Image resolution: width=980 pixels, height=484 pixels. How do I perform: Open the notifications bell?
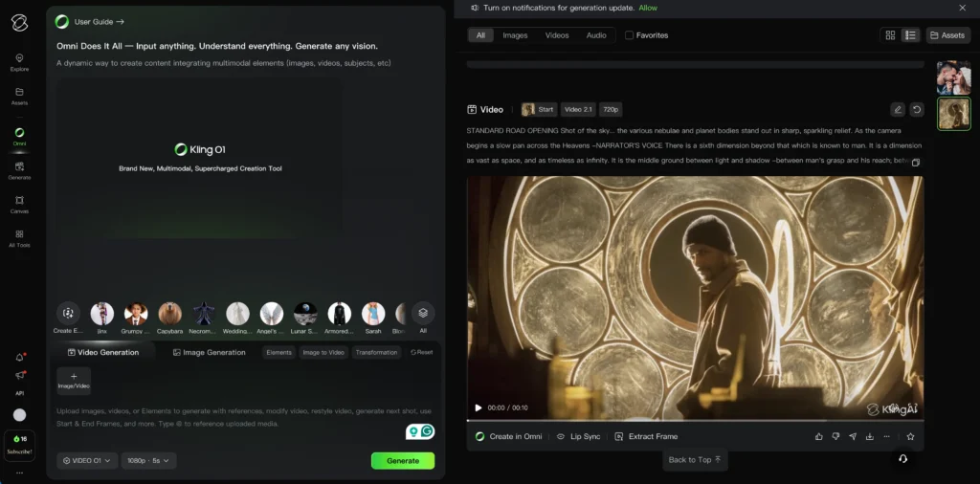pyautogui.click(x=19, y=357)
